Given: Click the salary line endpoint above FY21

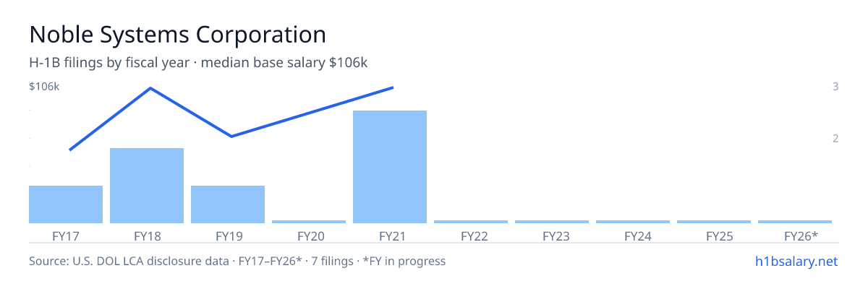Looking at the screenshot, I should (392, 87).
